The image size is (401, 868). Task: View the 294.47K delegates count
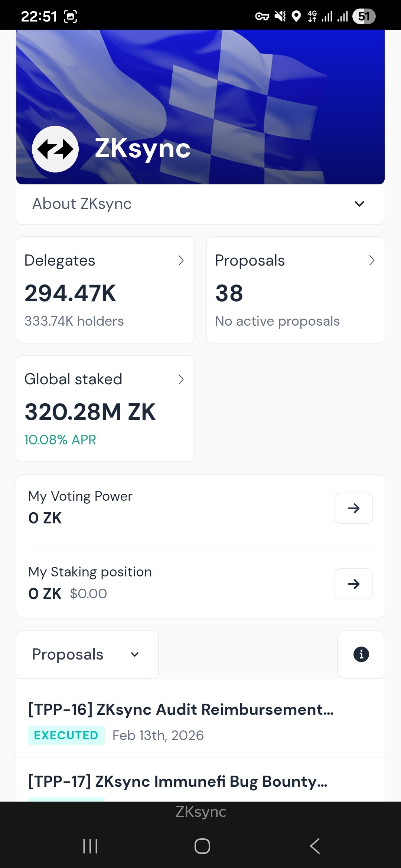(x=70, y=293)
